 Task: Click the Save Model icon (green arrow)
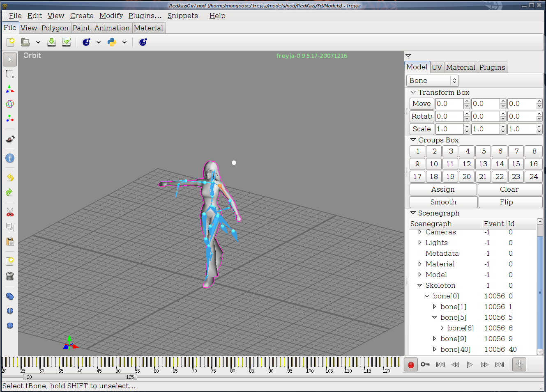[51, 42]
